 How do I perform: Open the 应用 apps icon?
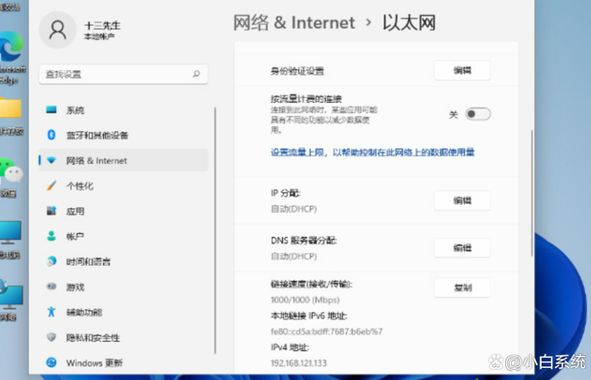[x=51, y=211]
